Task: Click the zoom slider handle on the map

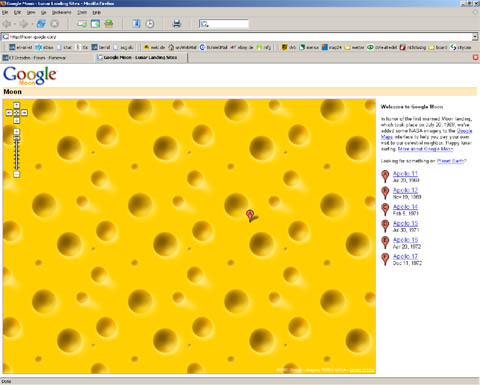Action: [17, 138]
